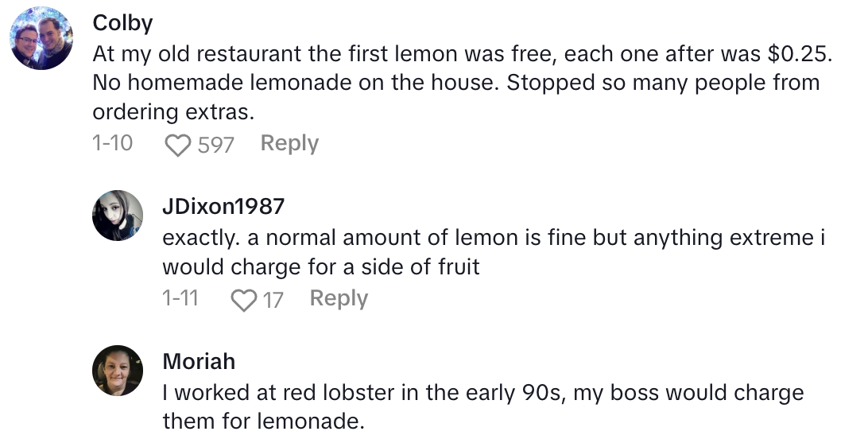Open JDixon1987's profile avatar
The height and width of the screenshot is (439, 868).
click(118, 216)
